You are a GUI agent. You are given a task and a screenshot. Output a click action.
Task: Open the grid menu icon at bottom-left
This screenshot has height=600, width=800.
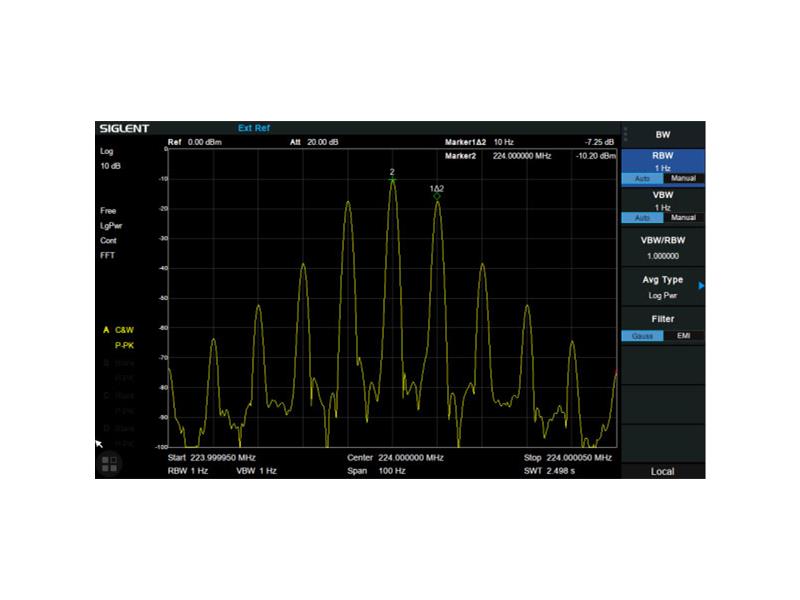pyautogui.click(x=110, y=464)
